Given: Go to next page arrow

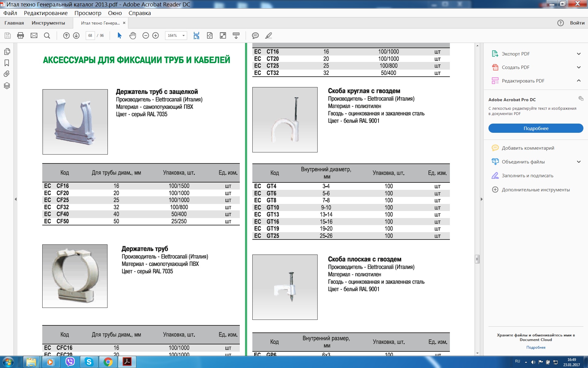Looking at the screenshot, I should click(76, 36).
